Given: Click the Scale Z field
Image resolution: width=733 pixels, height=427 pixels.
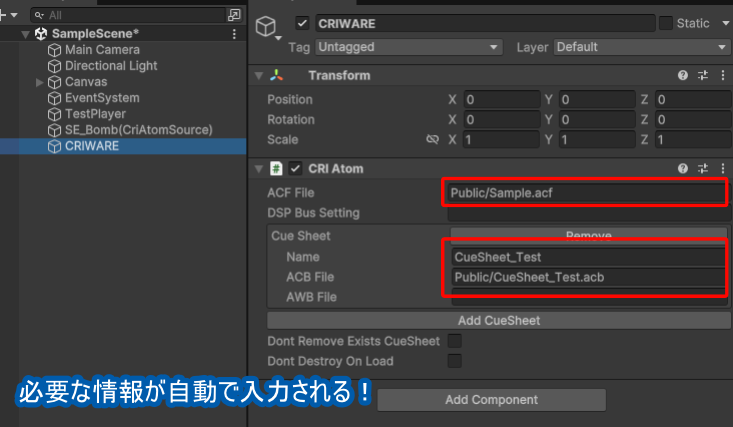Looking at the screenshot, I should click(693, 140).
